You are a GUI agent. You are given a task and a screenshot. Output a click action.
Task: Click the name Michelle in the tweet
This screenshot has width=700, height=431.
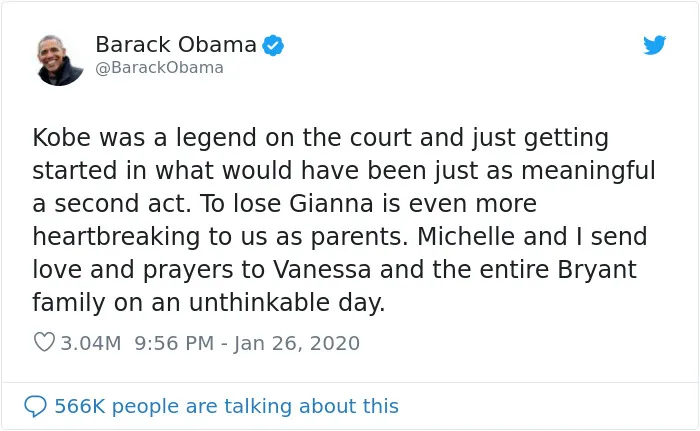466,236
